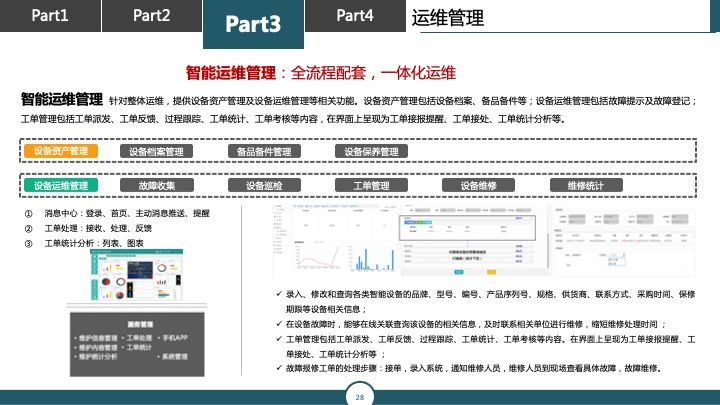720x405 pixels.
Task: Click the page number 28 circle
Action: [360, 396]
